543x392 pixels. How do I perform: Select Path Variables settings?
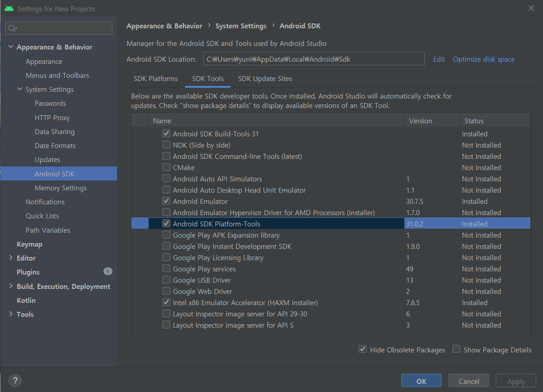(48, 230)
